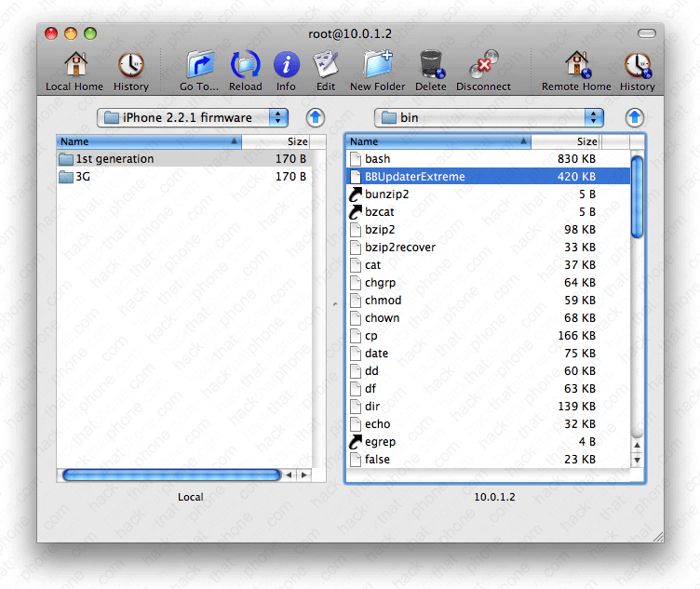Create a New Folder

[x=377, y=65]
